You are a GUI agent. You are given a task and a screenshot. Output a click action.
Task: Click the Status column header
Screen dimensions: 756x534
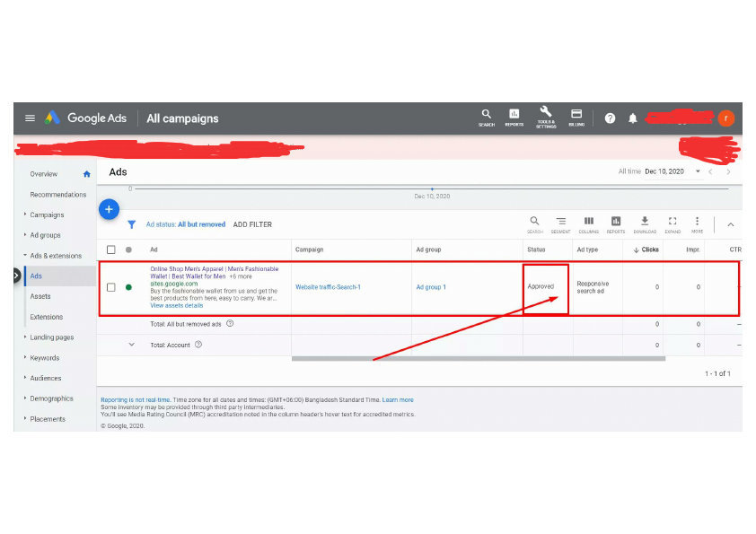coord(536,249)
